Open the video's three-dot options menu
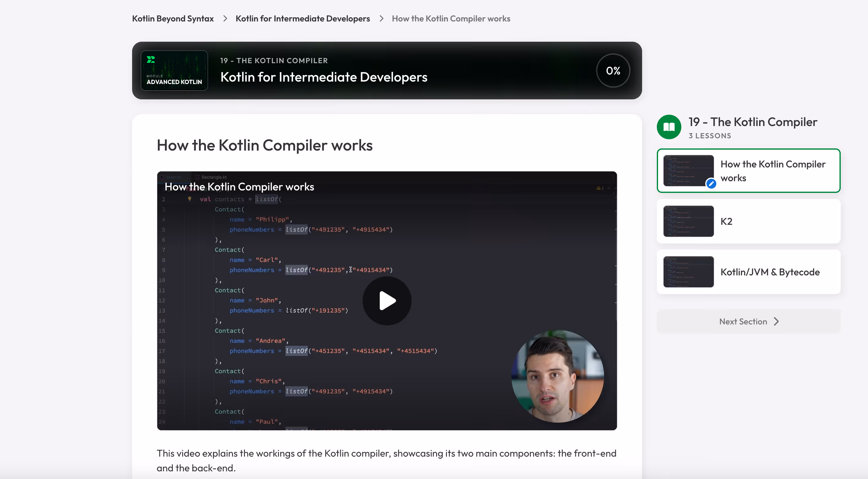868x479 pixels. point(613,177)
